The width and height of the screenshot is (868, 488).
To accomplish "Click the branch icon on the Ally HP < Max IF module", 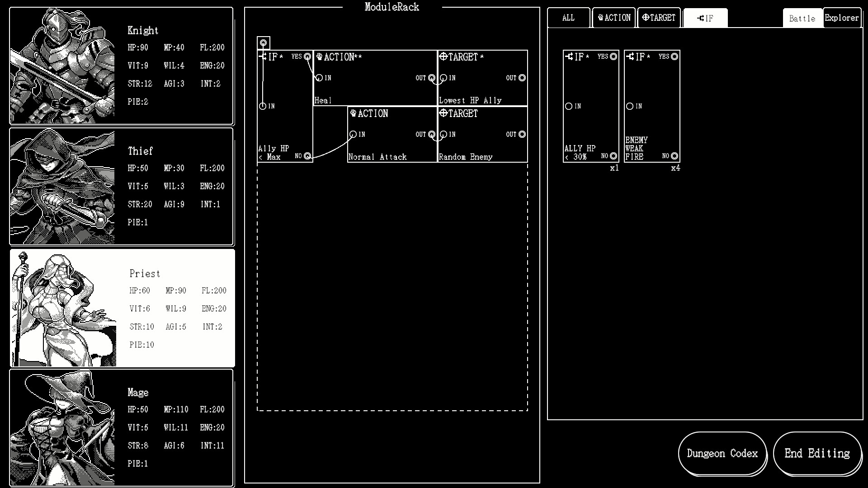I will pyautogui.click(x=264, y=57).
